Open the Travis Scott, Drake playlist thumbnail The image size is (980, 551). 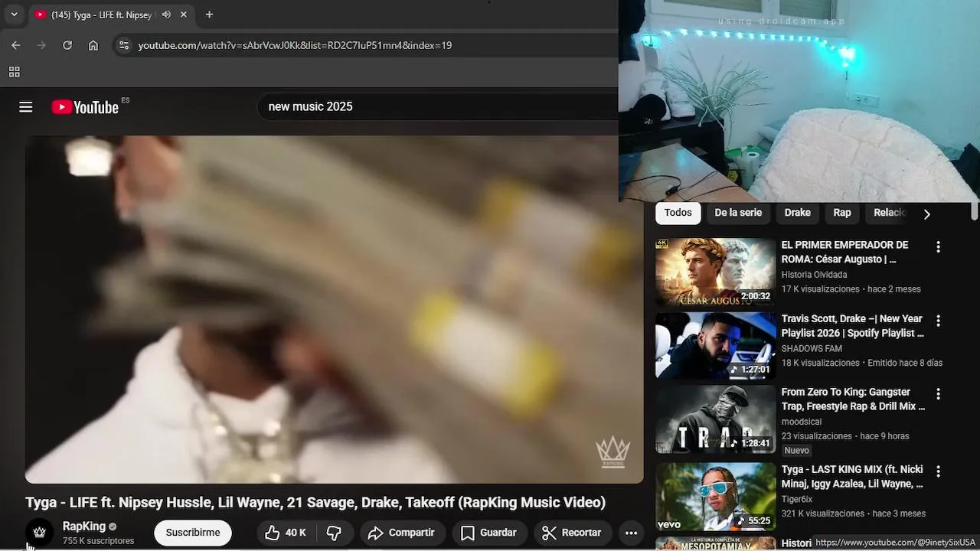pos(715,345)
